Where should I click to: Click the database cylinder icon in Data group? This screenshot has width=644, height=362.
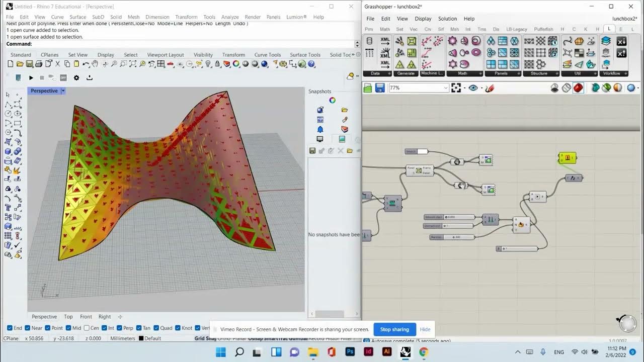coord(370,41)
